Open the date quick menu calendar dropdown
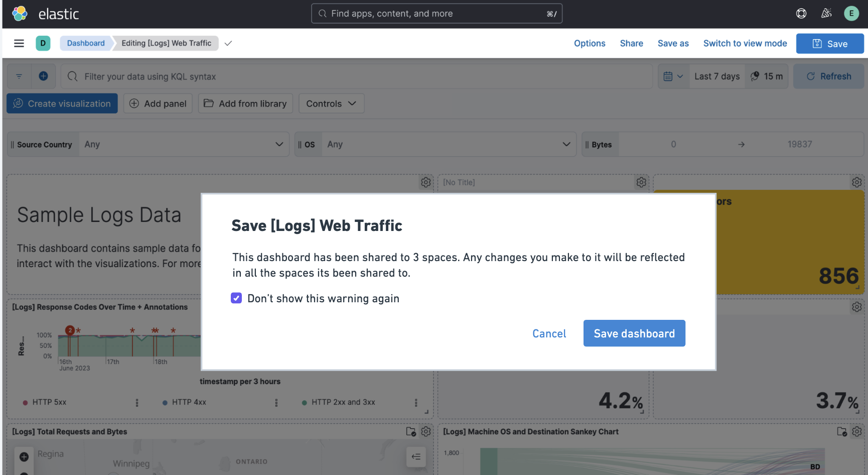The width and height of the screenshot is (868, 475). (x=673, y=76)
